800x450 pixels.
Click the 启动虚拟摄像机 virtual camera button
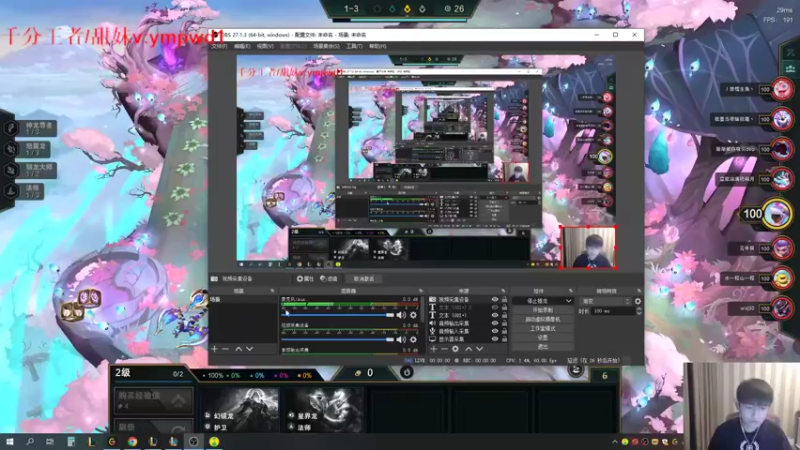coord(542,319)
